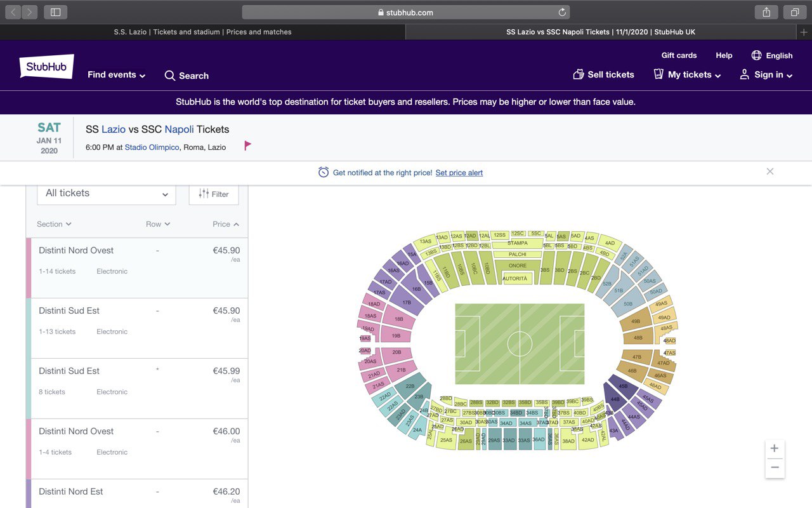Open Gift cards menu item

click(679, 55)
